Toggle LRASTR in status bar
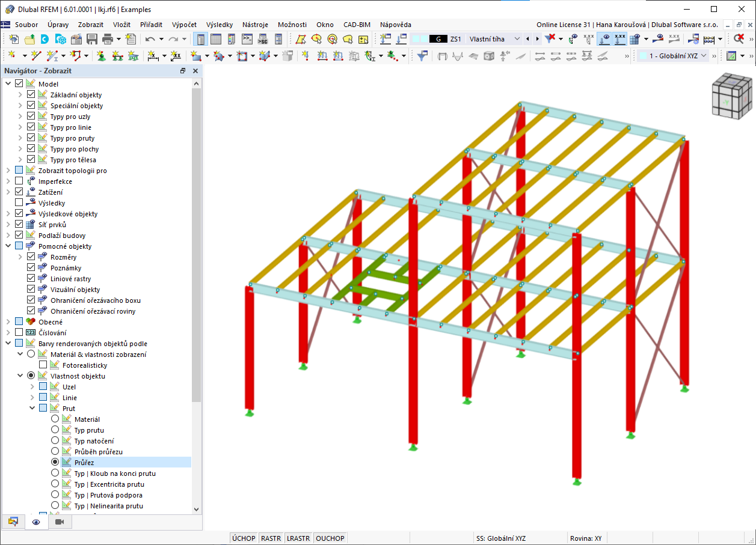 point(298,538)
